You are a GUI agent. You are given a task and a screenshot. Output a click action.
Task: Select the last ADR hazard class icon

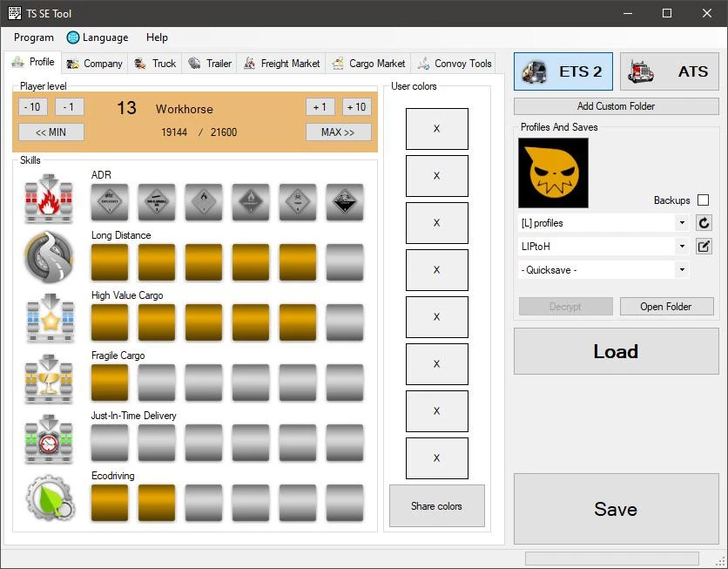tap(344, 202)
